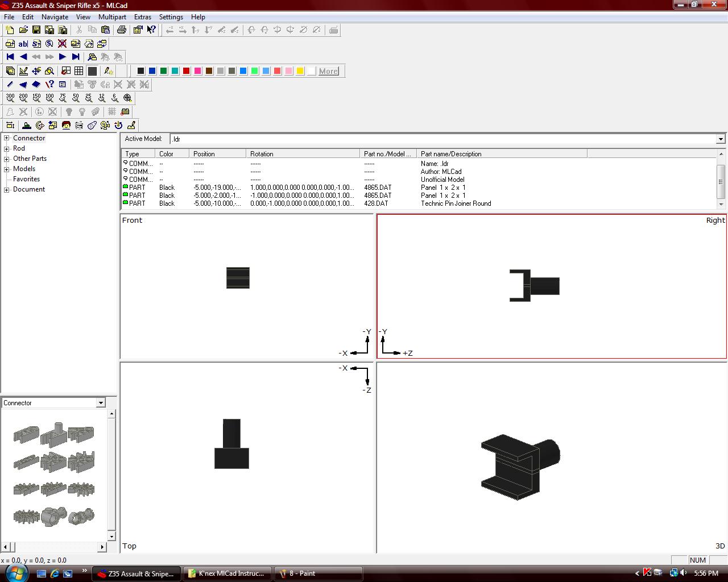Add a quad primitive icon

coord(36,85)
